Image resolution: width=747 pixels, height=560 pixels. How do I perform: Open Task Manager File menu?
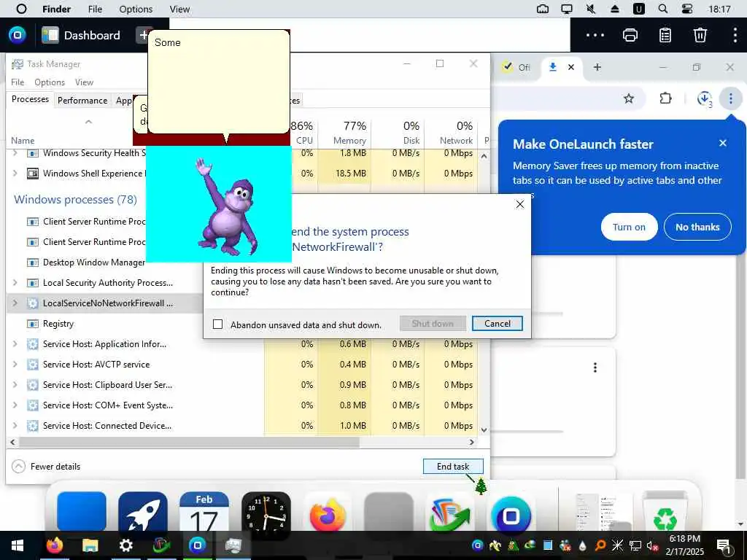pyautogui.click(x=18, y=82)
